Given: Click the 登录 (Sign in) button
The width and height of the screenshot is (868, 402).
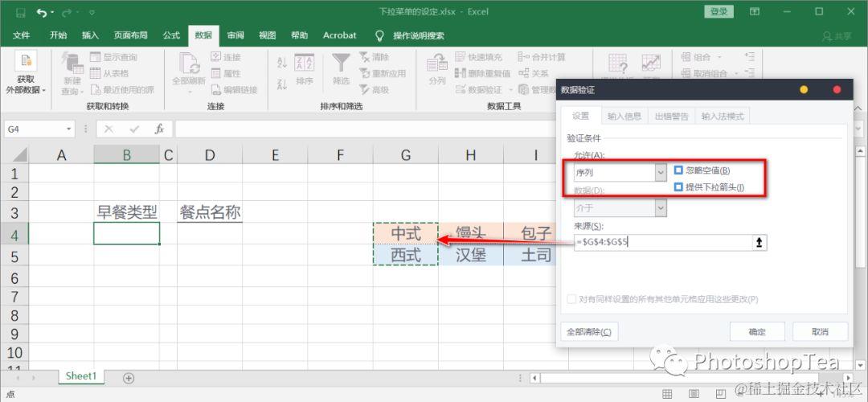Looking at the screenshot, I should pos(719,11).
